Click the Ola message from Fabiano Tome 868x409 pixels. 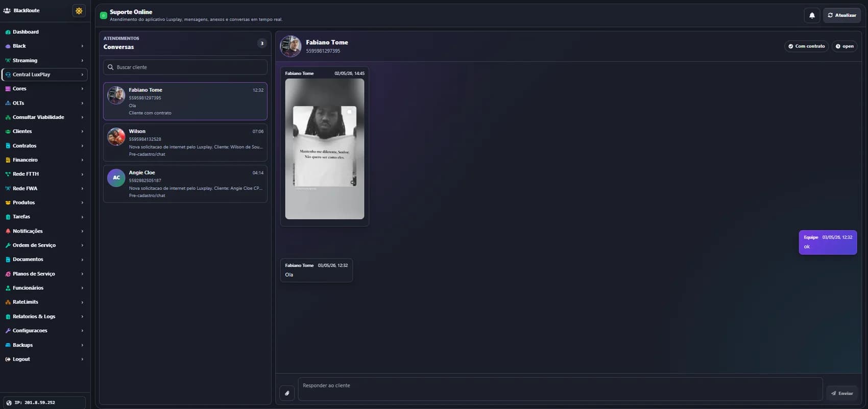point(317,270)
